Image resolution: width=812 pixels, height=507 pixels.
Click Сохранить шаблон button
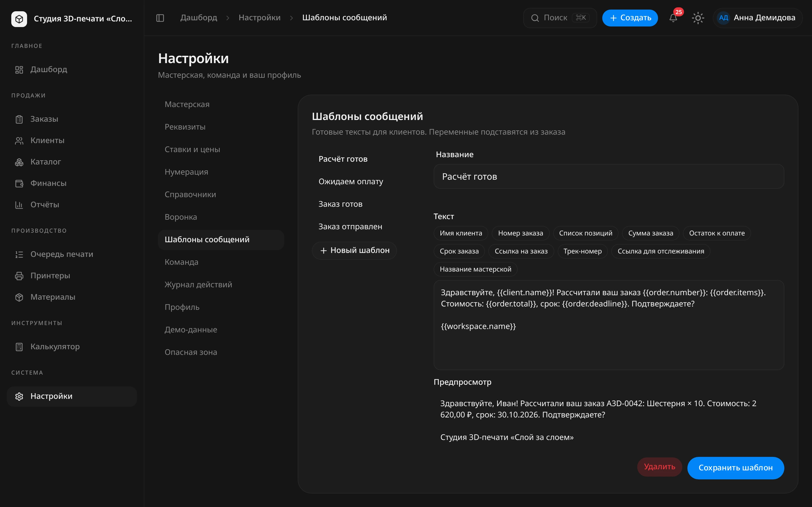pyautogui.click(x=736, y=468)
